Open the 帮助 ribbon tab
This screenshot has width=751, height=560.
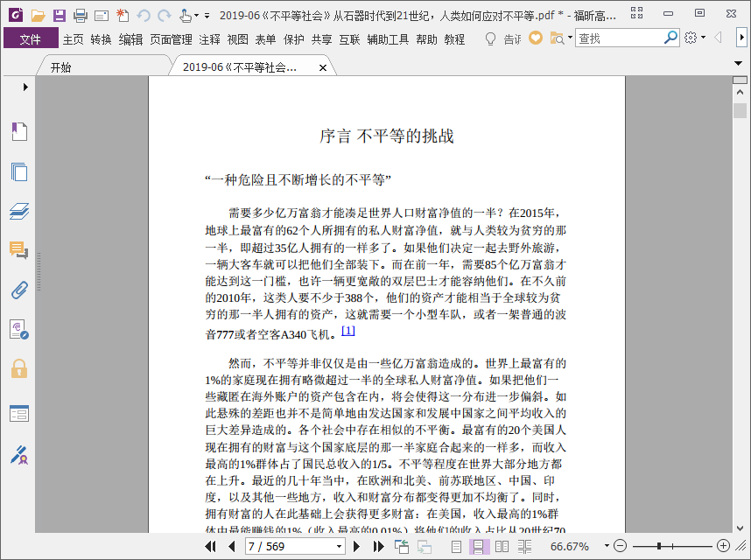click(426, 39)
